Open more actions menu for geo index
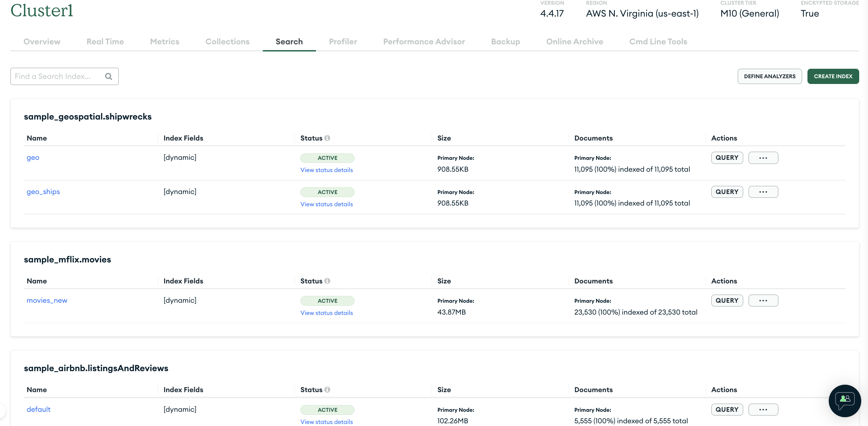Viewport: 868px width, 426px height. (x=763, y=158)
